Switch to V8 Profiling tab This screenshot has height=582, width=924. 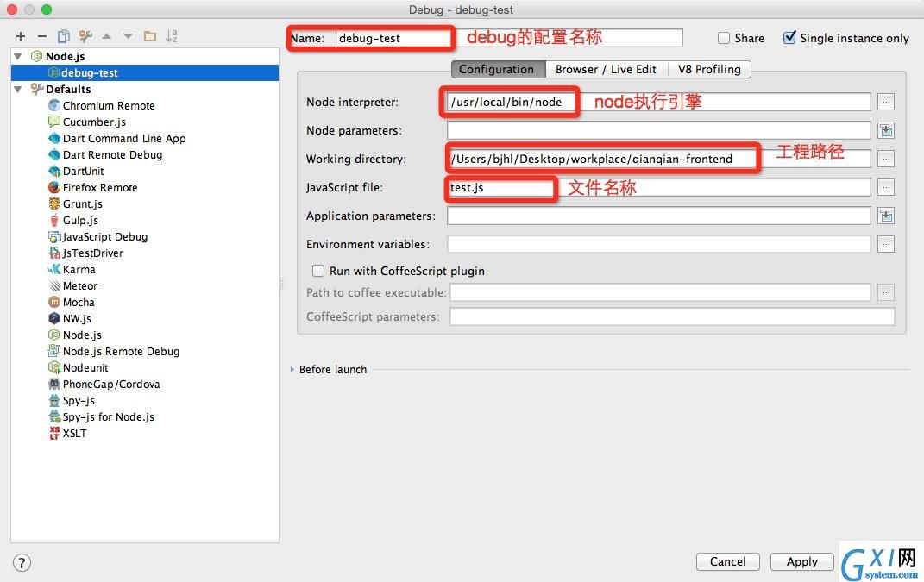point(709,69)
